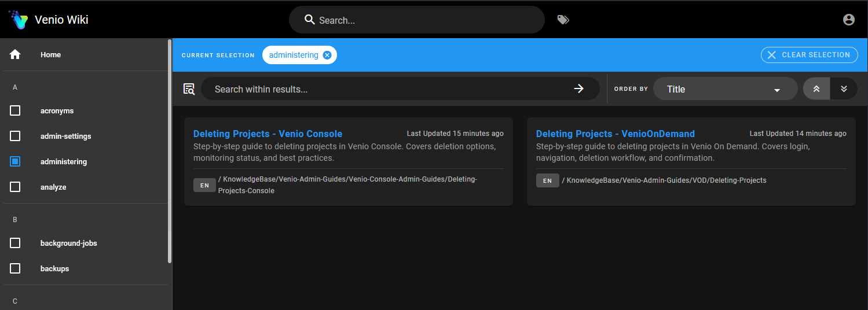Open the Order By Title dropdown

pyautogui.click(x=725, y=89)
